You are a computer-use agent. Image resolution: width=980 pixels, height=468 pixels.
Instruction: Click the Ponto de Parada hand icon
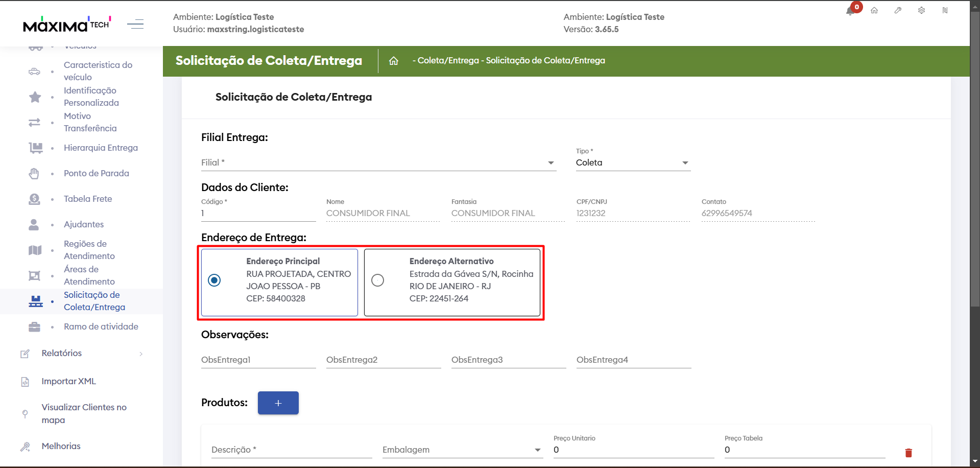click(x=34, y=174)
